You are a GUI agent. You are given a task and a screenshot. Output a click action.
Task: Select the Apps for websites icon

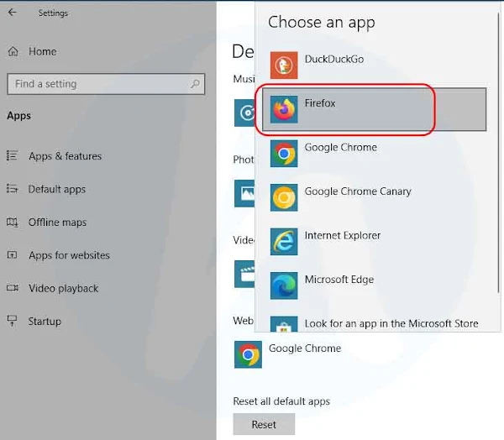click(x=13, y=255)
